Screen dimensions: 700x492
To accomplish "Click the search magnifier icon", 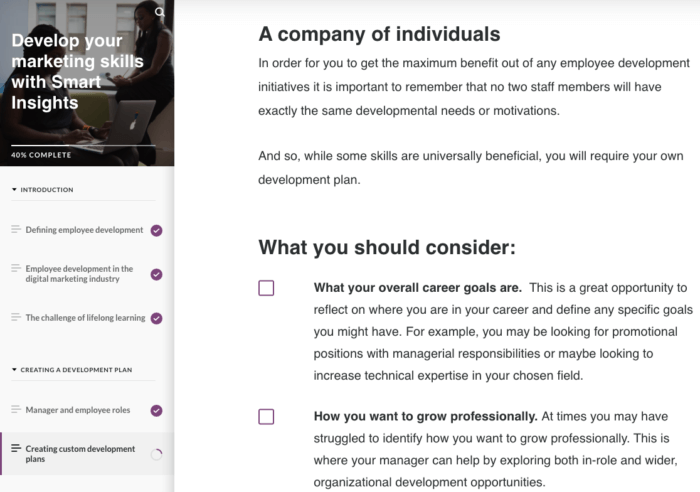I will [160, 12].
